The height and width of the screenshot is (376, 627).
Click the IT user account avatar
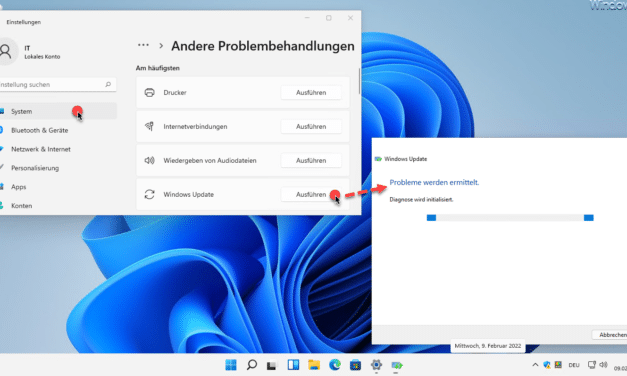coord(6,51)
